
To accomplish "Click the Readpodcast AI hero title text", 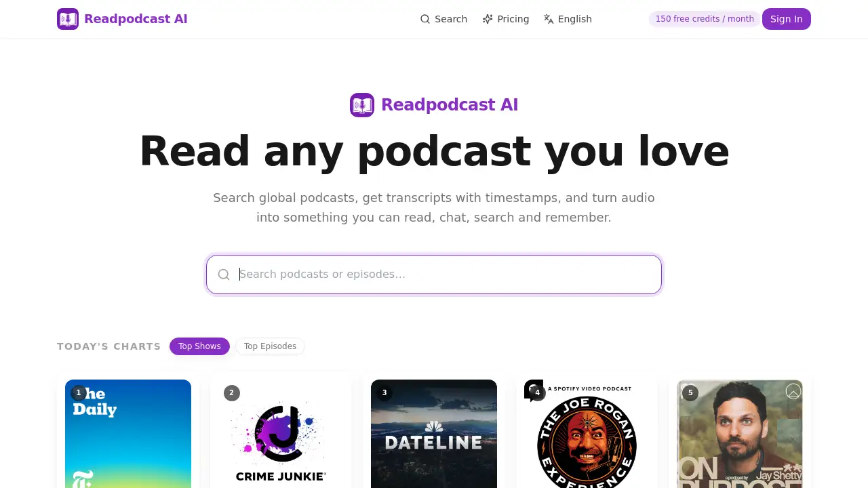I will point(450,105).
